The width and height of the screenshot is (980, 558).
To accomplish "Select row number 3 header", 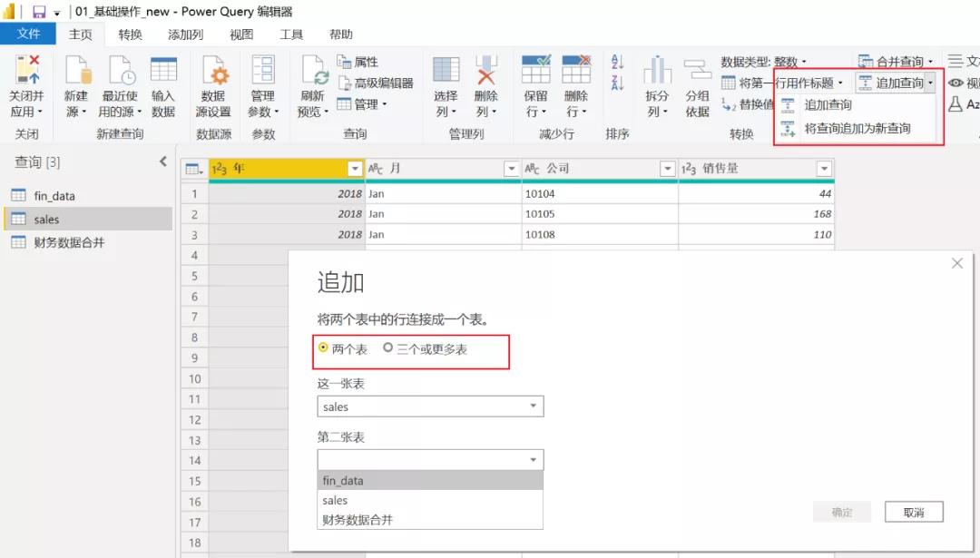I will click(194, 235).
